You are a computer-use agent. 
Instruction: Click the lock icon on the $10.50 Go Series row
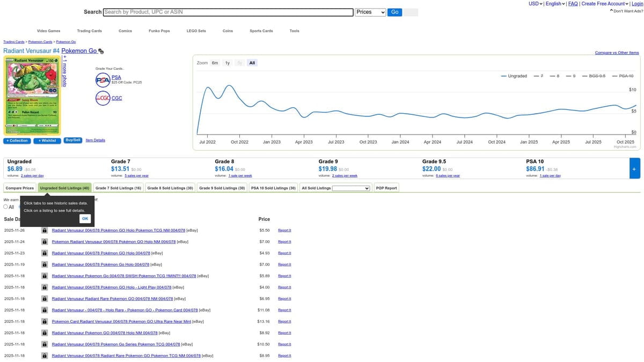[45, 344]
